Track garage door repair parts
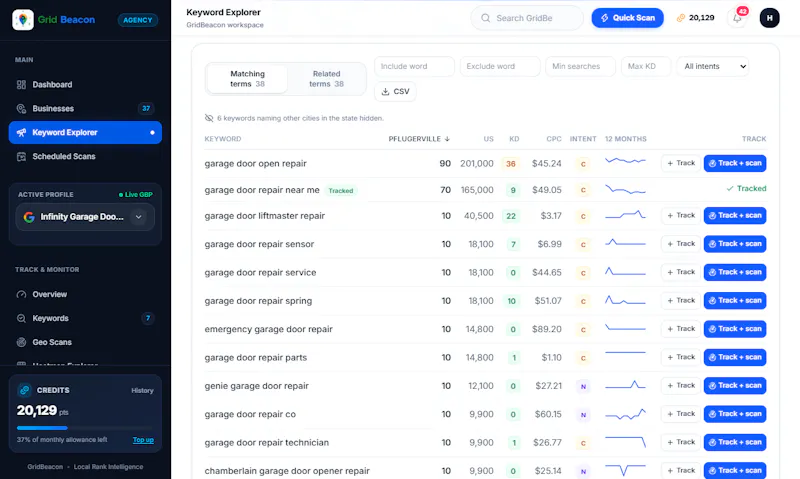800x479 pixels. tap(681, 357)
